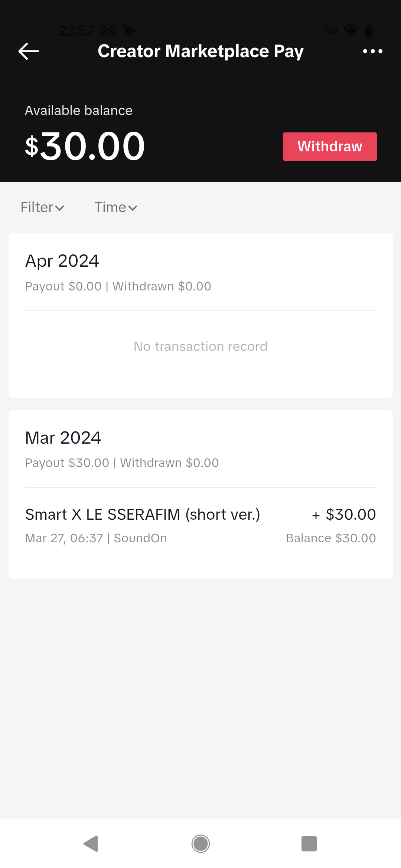Tap the + $30.00 payout amount
This screenshot has height=868, width=401.
344,514
